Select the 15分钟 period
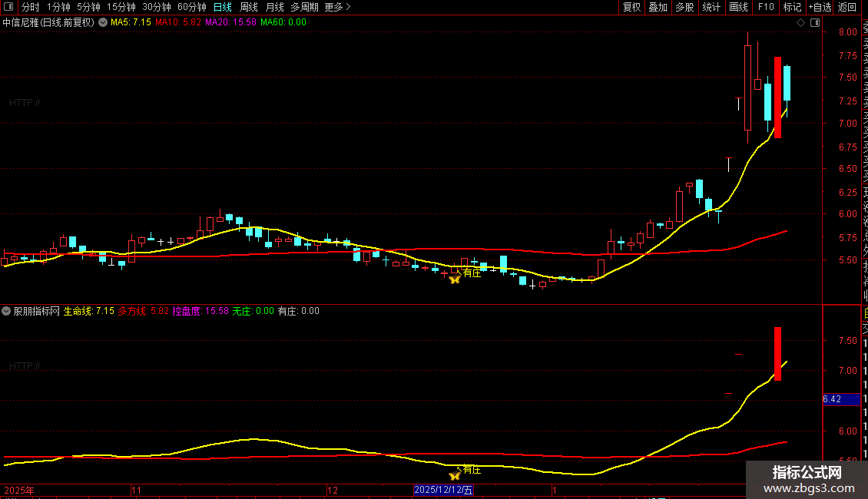This screenshot has width=868, height=499. click(121, 7)
